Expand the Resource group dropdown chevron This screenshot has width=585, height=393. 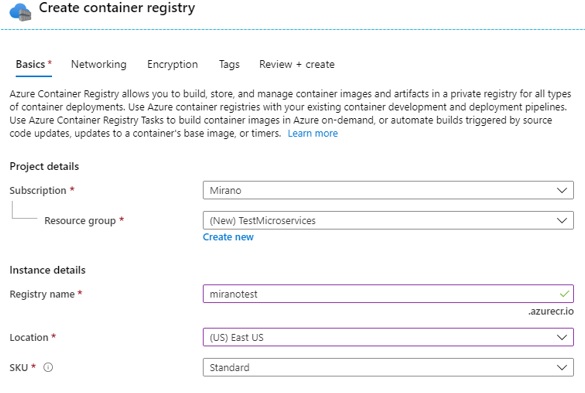click(x=561, y=221)
